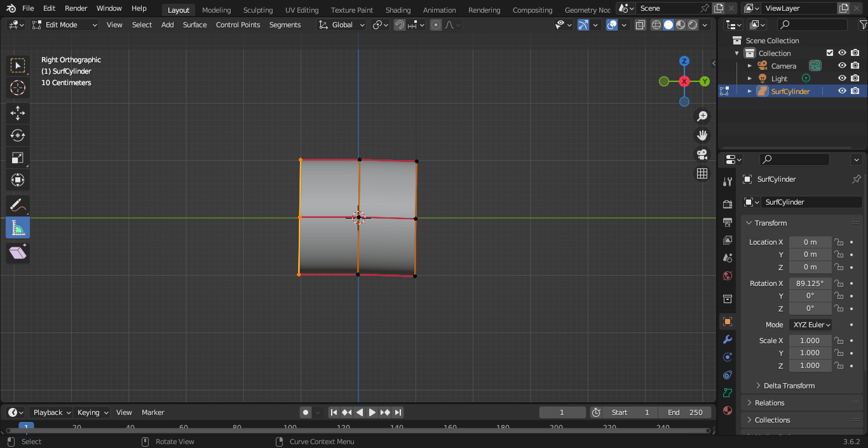This screenshot has height=448, width=868.
Task: Open rotation Mode XYZ Euler dropdown
Action: (x=812, y=325)
